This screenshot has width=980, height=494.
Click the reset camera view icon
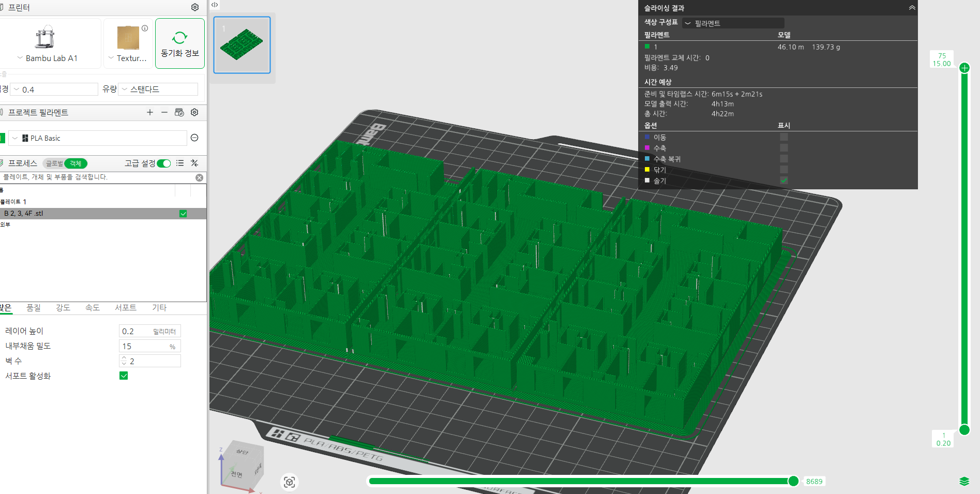pos(290,482)
